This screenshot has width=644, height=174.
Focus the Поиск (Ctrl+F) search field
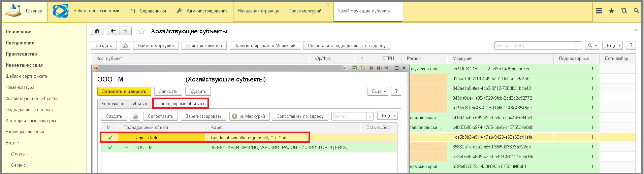point(535,45)
